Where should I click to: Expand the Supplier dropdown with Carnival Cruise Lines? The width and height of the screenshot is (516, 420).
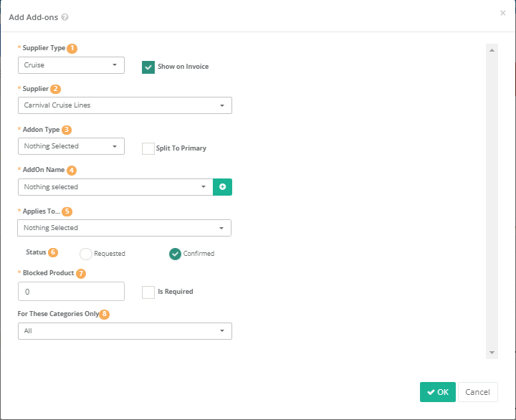pos(125,105)
